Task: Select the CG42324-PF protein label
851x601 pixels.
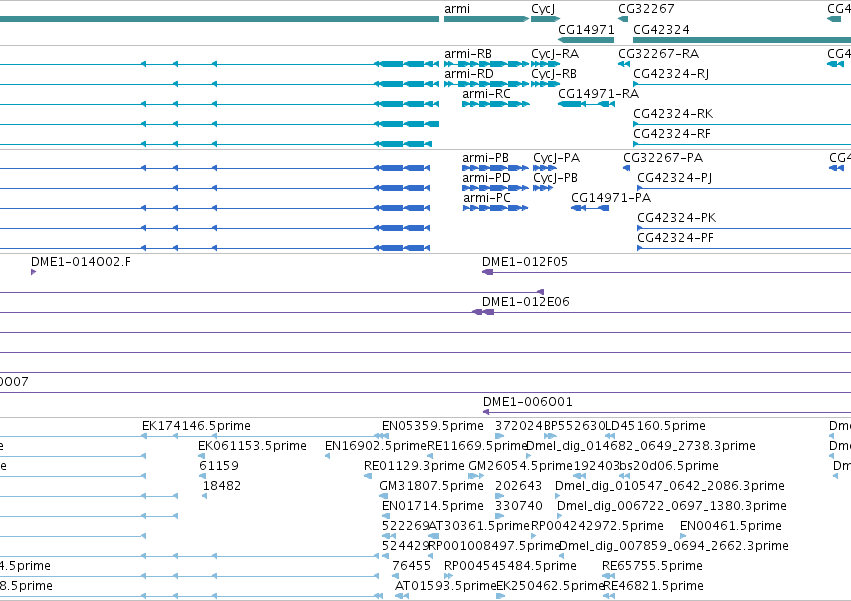Action: point(676,238)
